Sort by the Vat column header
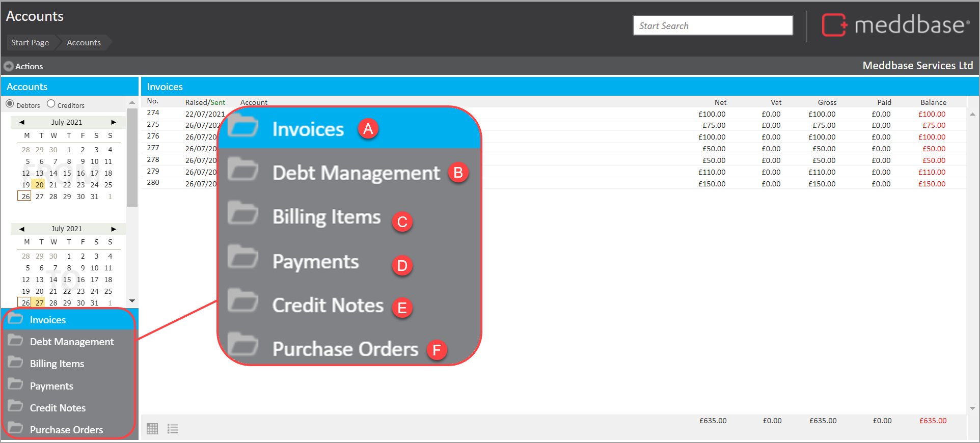This screenshot has height=443, width=980. (776, 102)
